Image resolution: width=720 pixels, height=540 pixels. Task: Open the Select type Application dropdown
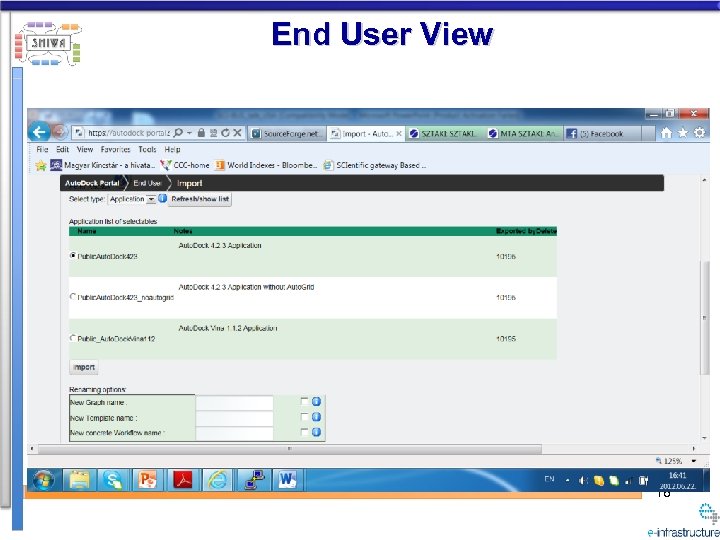[132, 199]
